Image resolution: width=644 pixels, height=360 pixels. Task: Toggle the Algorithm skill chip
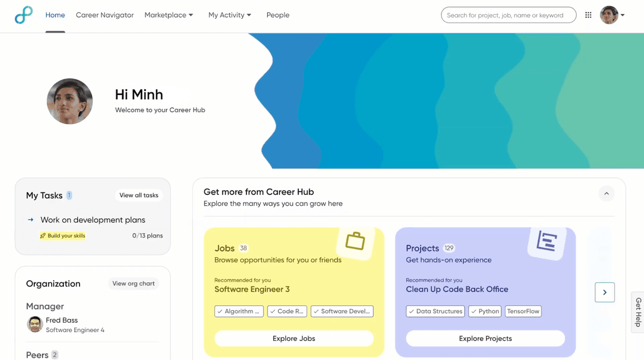[x=239, y=311]
